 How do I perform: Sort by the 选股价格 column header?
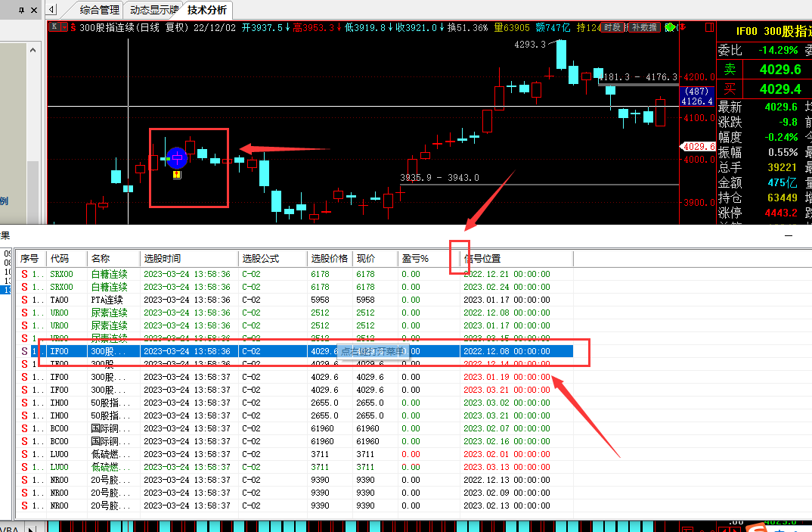click(330, 258)
